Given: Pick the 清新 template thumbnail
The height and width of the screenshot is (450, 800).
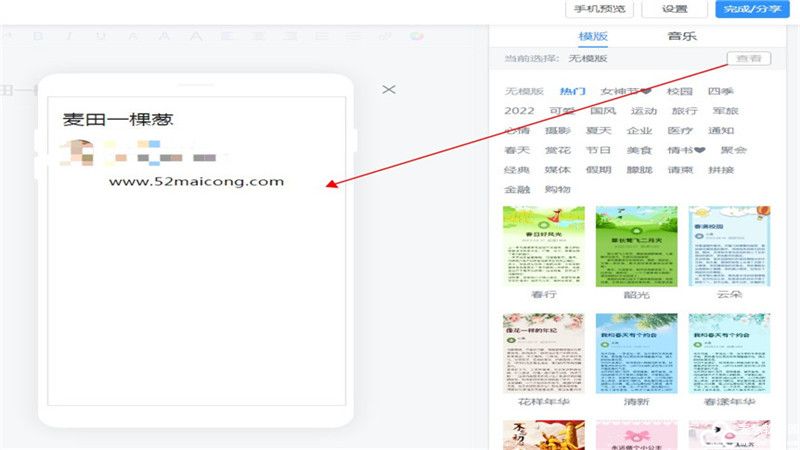Looking at the screenshot, I should coord(636,353).
